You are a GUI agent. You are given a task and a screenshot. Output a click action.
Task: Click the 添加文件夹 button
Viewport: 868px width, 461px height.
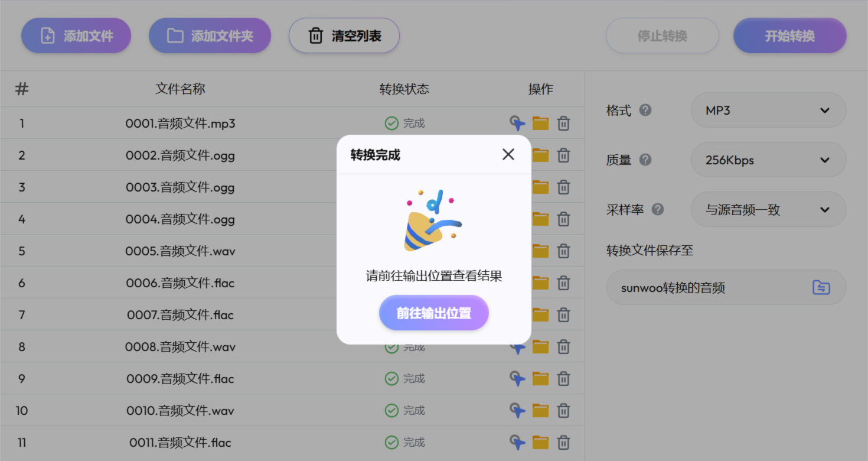click(x=210, y=35)
